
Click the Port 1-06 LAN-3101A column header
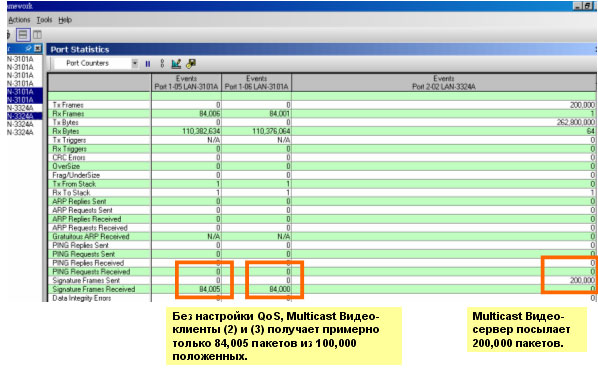pyautogui.click(x=257, y=83)
